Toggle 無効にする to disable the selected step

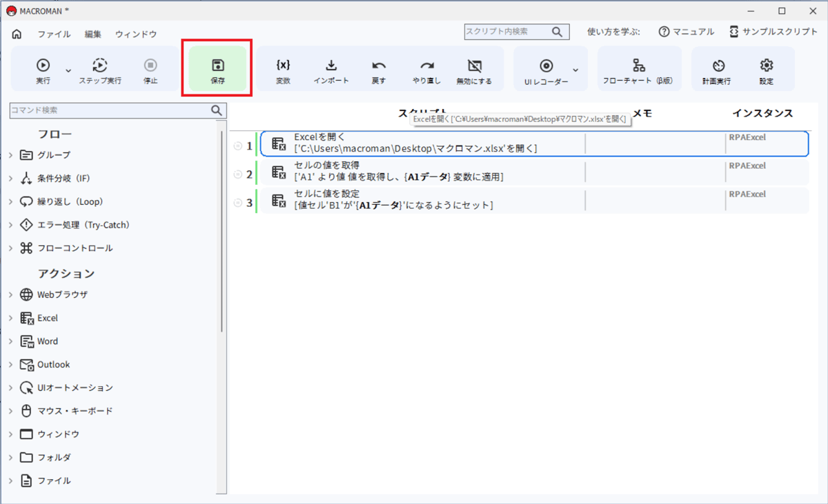tap(473, 69)
